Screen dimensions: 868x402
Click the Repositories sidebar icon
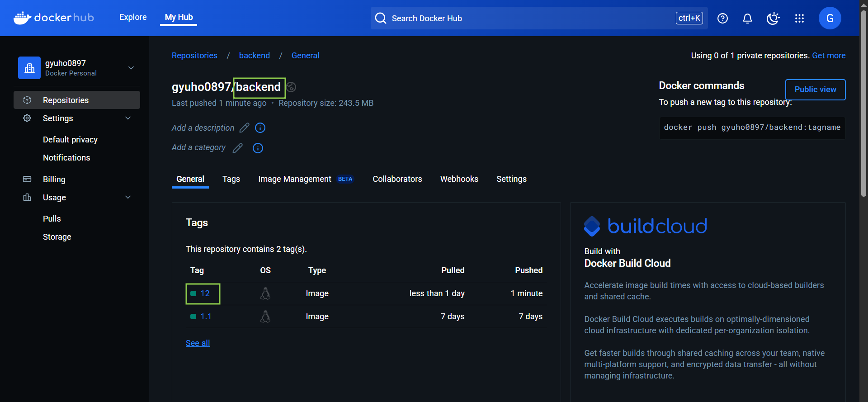(x=27, y=100)
